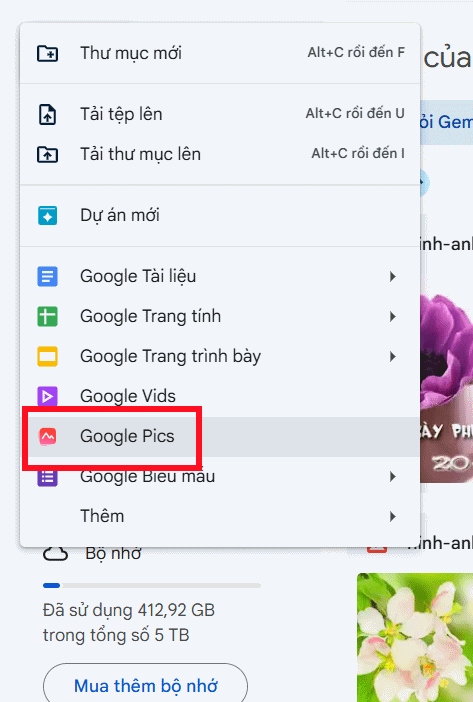
Task: Click the red Google Pics icon
Action: 47,437
